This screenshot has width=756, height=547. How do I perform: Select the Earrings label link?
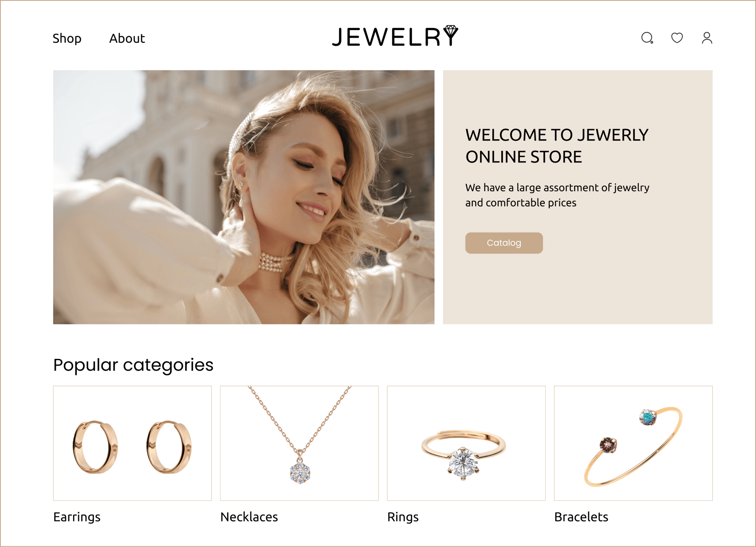77,517
